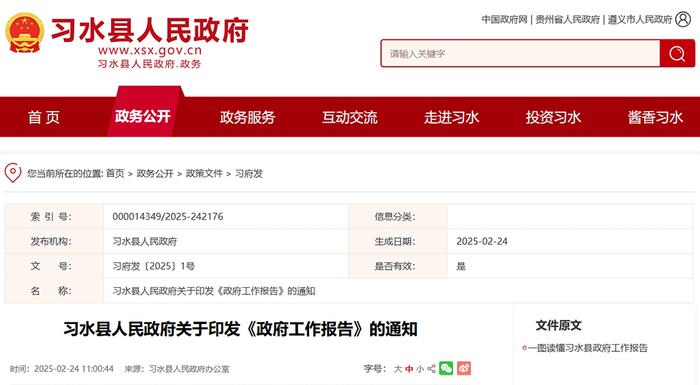Image resolution: width=700 pixels, height=385 pixels.
Task: Select document number 习府发〔2025〕1号
Action: (x=154, y=266)
